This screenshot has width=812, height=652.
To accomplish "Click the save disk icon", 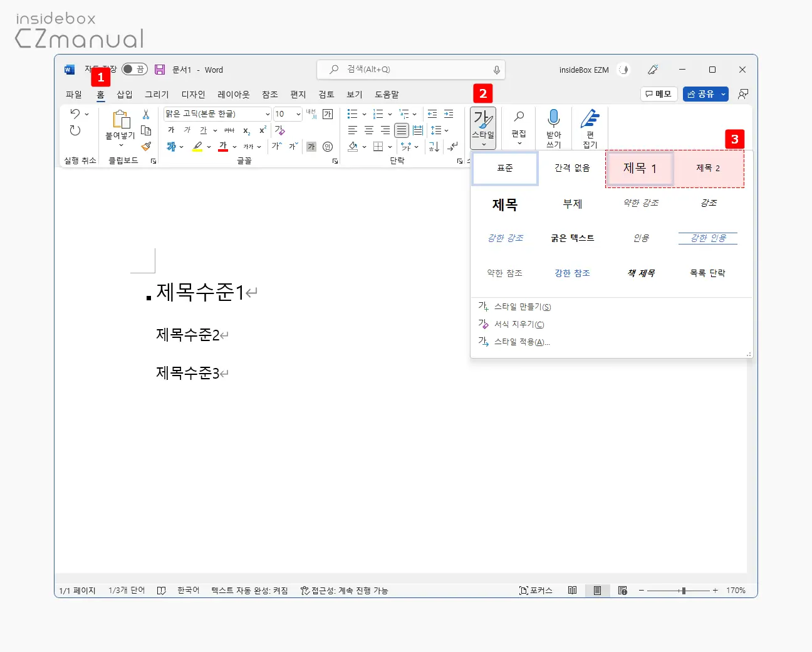I will (160, 70).
